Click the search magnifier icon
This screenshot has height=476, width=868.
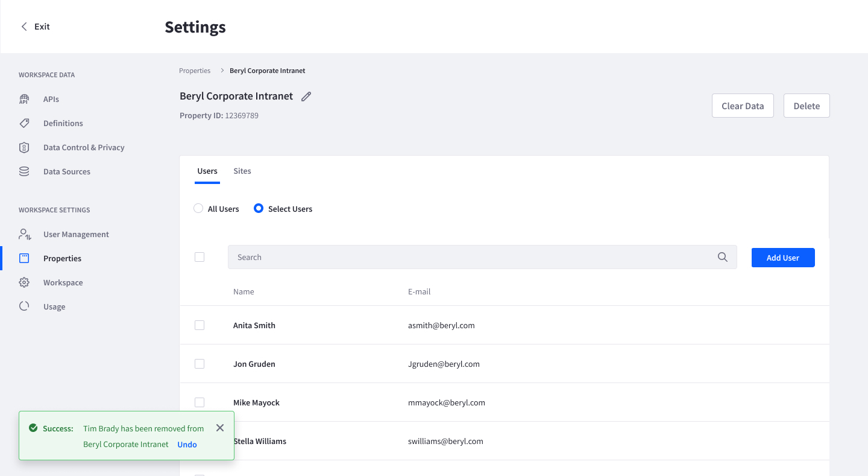(723, 257)
